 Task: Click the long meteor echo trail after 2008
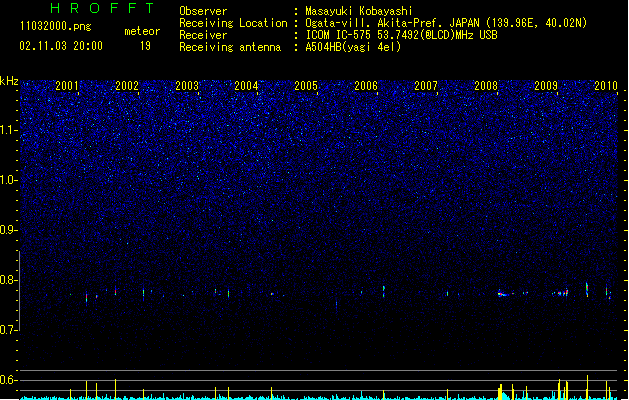point(506,294)
